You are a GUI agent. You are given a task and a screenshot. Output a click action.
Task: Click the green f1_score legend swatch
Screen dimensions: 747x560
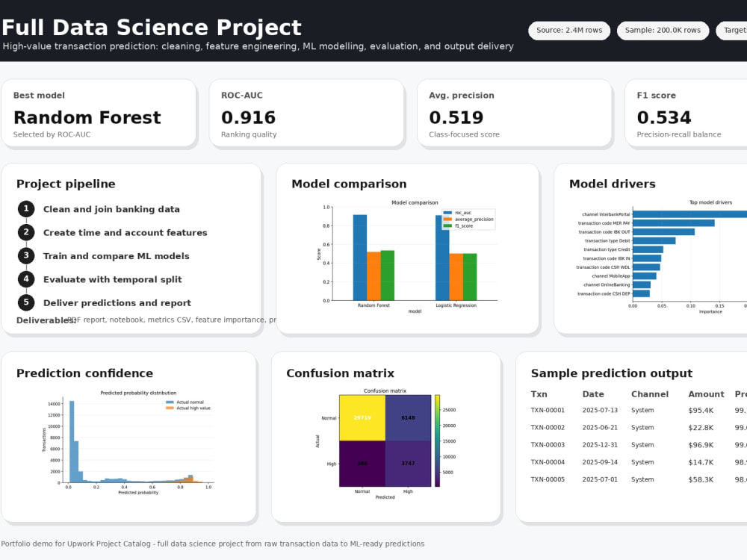pos(447,225)
